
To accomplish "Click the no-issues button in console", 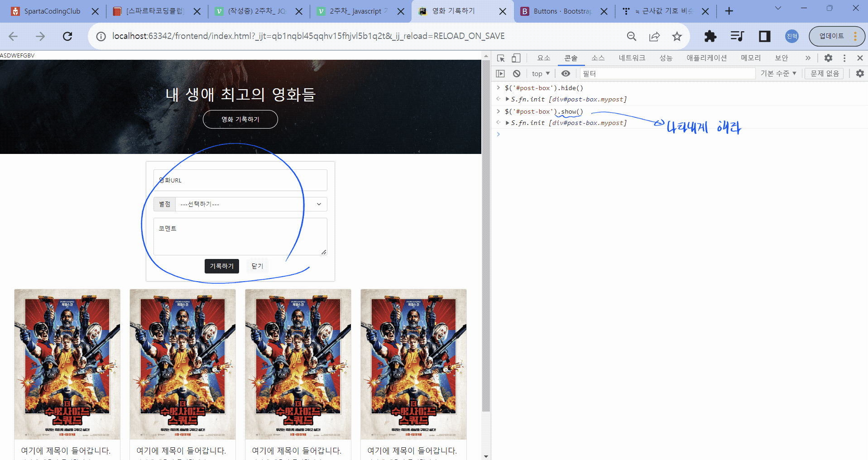I will click(x=825, y=73).
